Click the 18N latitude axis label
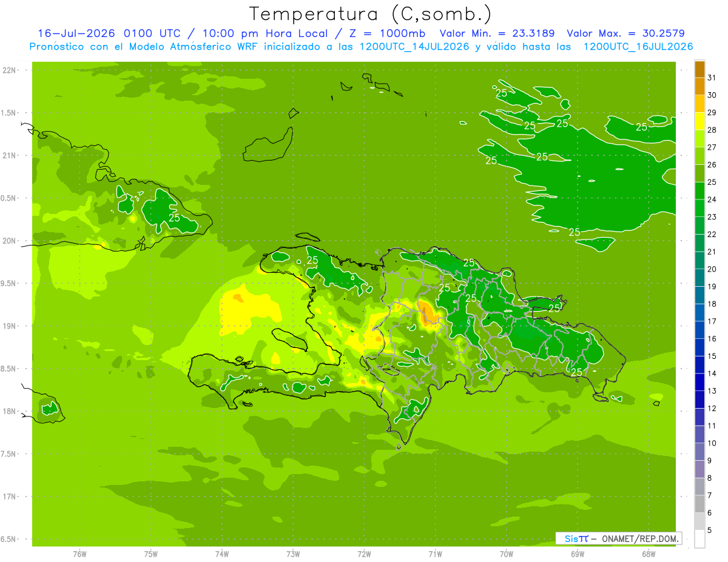728x562 pixels. coord(10,412)
